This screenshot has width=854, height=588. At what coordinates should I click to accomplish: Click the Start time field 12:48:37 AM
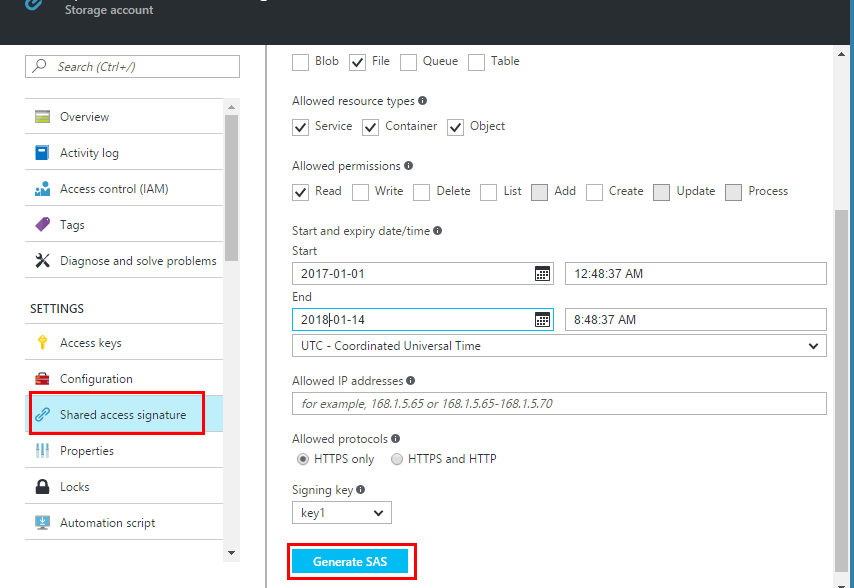pos(696,273)
